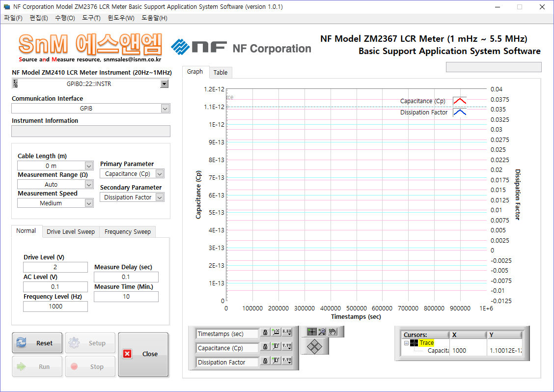This screenshot has width=554, height=392.
Task: Open the 파일(F) menu
Action: tap(13, 18)
